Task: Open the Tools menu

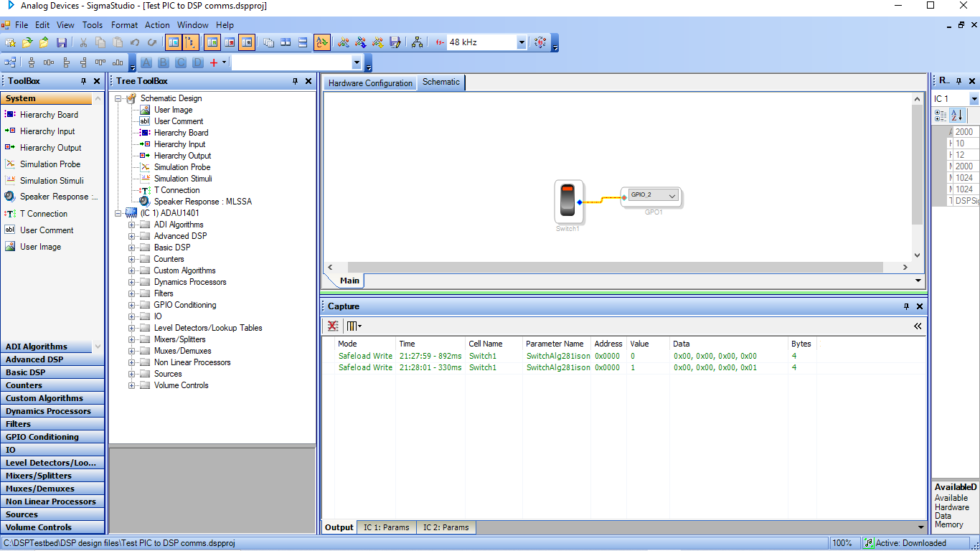Action: point(93,24)
